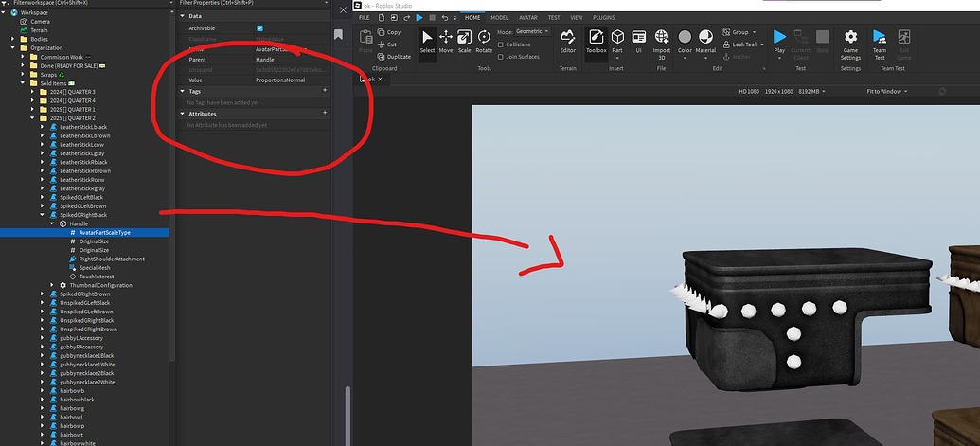Select the Parent property value Handle
980x446 pixels.
click(292, 60)
